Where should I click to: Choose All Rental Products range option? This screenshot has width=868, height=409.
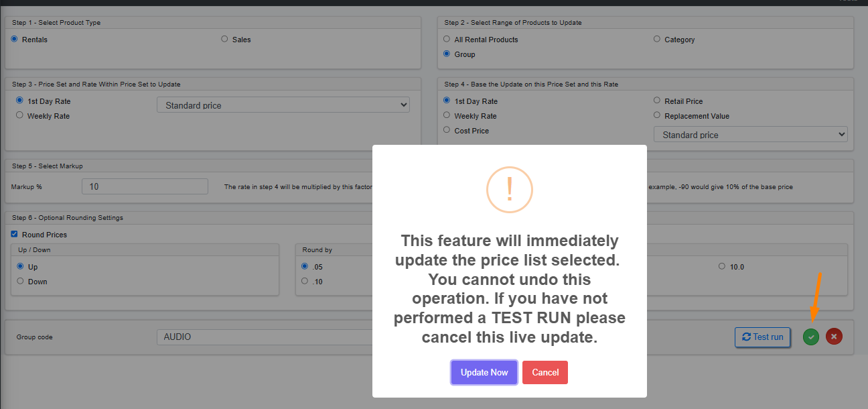coord(447,40)
